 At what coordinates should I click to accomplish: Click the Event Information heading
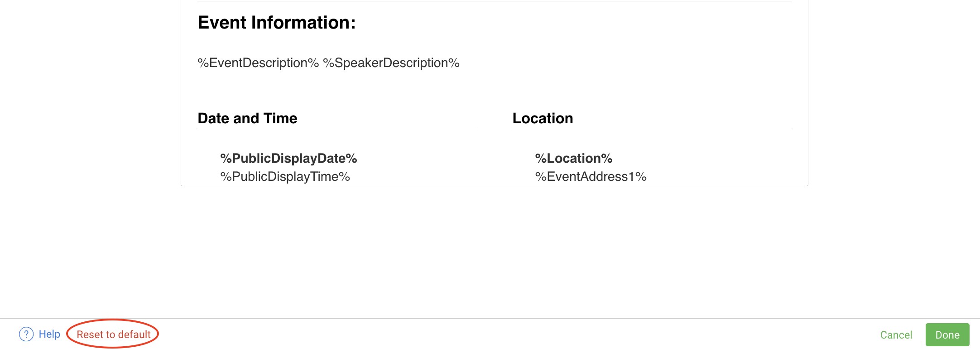pos(276,23)
